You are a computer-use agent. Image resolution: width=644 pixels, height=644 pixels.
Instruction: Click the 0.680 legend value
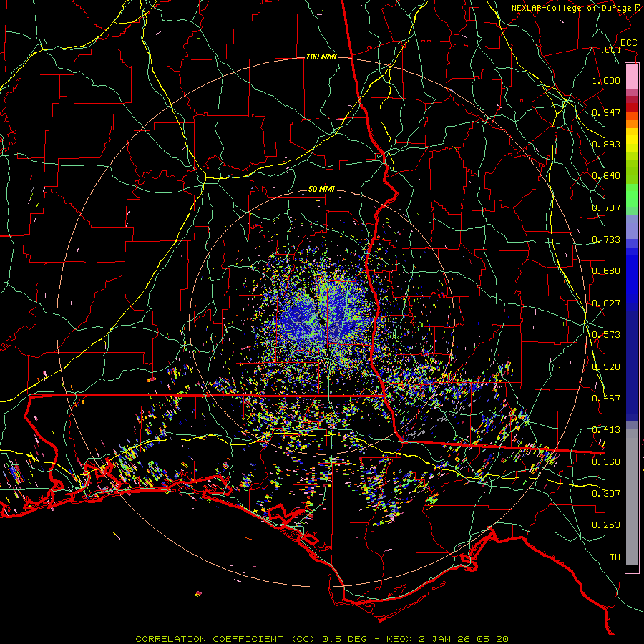[606, 270]
